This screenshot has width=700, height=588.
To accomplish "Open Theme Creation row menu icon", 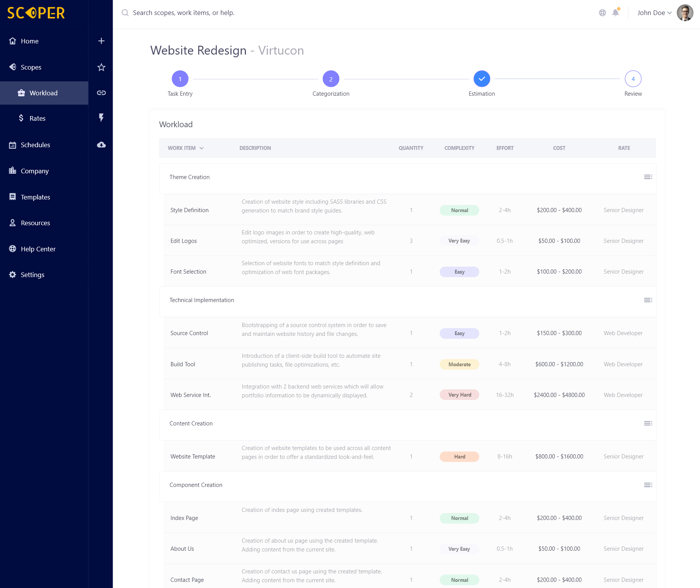I will pyautogui.click(x=648, y=177).
